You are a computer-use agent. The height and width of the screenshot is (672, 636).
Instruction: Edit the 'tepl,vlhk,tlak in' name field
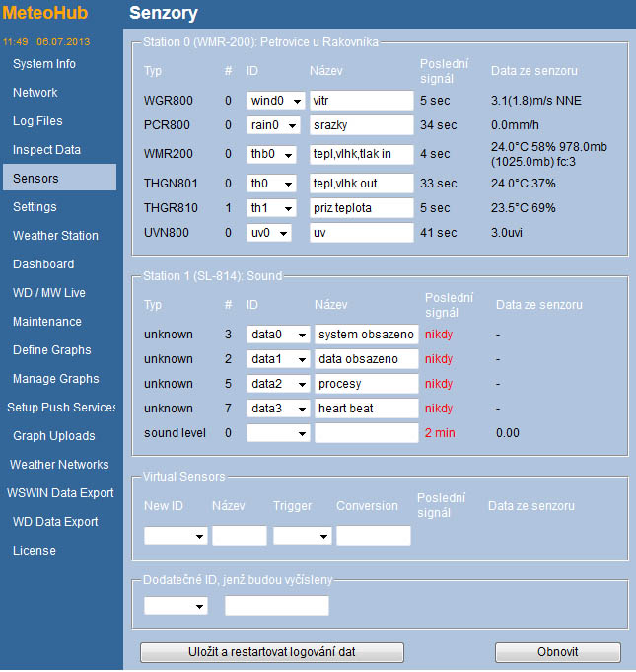click(362, 154)
